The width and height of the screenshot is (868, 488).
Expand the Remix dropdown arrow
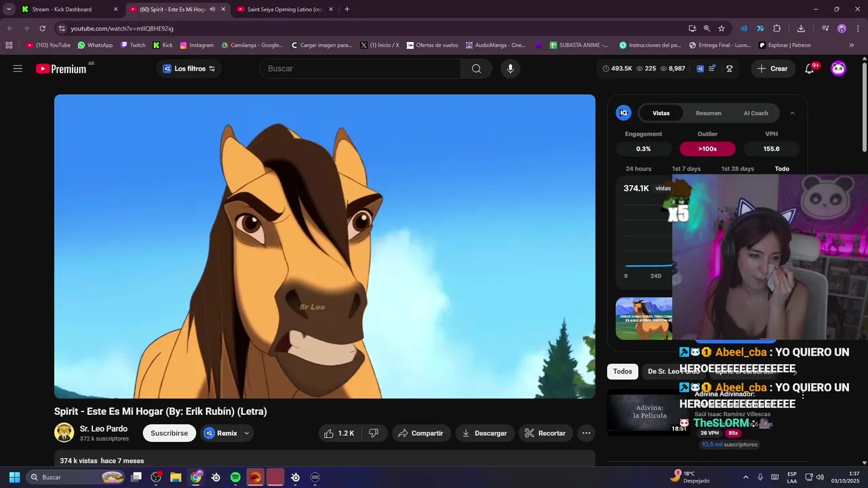coord(246,433)
